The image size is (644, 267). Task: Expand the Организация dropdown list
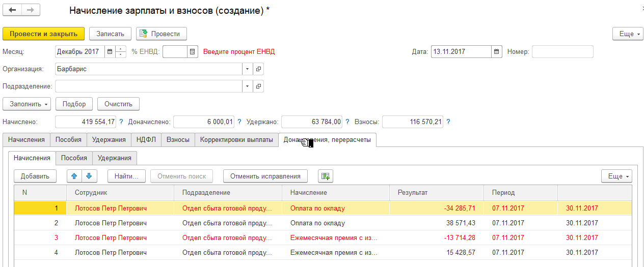click(247, 69)
